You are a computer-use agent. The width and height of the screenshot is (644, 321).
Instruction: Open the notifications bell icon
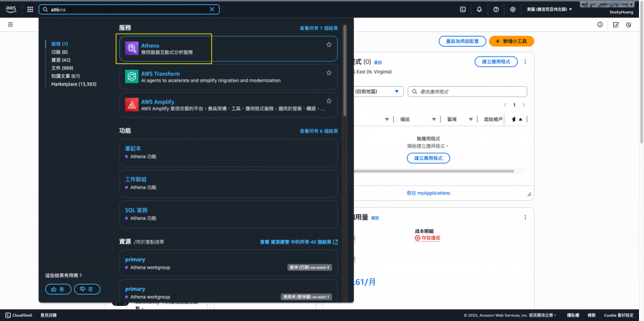coord(479,9)
